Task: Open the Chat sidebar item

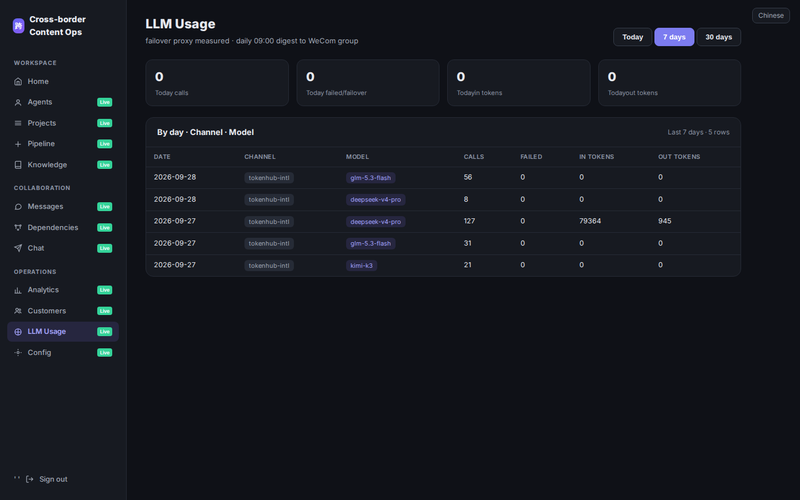Action: (63, 248)
